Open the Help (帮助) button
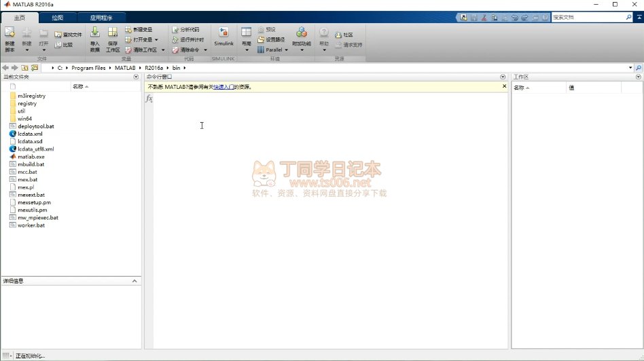The width and height of the screenshot is (644, 361). pos(324,39)
